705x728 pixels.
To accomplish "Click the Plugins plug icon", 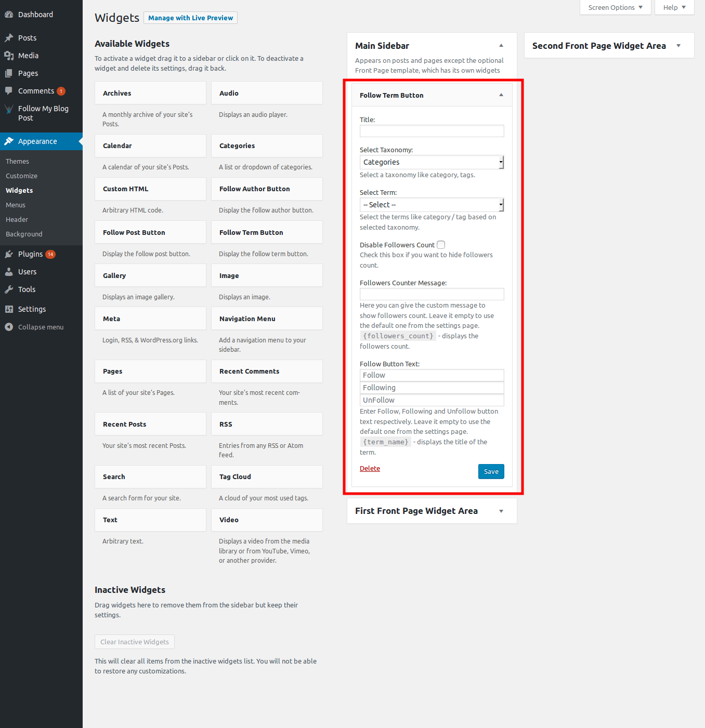I will pos(9,254).
